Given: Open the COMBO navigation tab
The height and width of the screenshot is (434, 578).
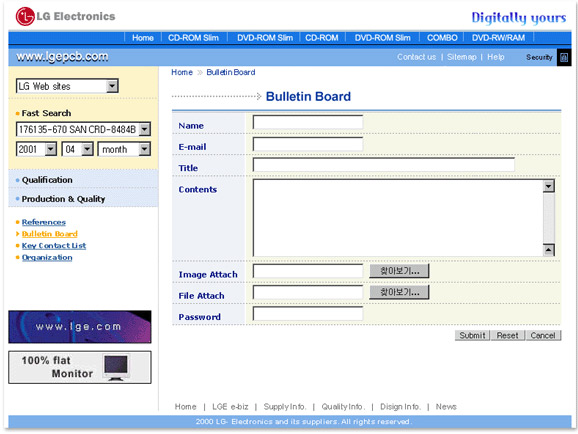Looking at the screenshot, I should 442,38.
